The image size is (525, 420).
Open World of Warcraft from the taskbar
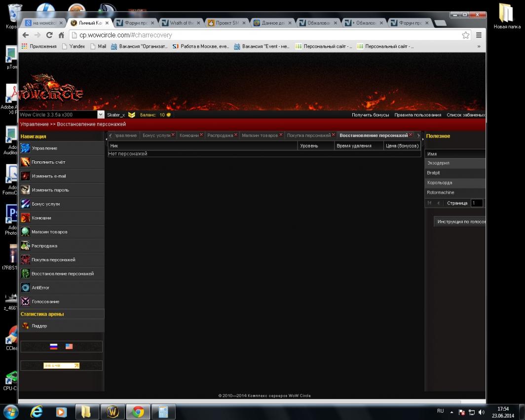pos(112,412)
